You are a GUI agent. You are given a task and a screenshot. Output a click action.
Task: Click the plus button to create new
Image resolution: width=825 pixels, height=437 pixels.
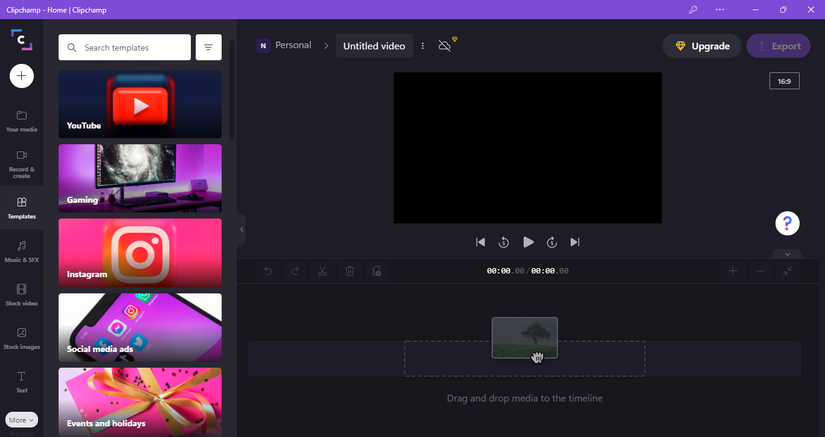(x=22, y=76)
